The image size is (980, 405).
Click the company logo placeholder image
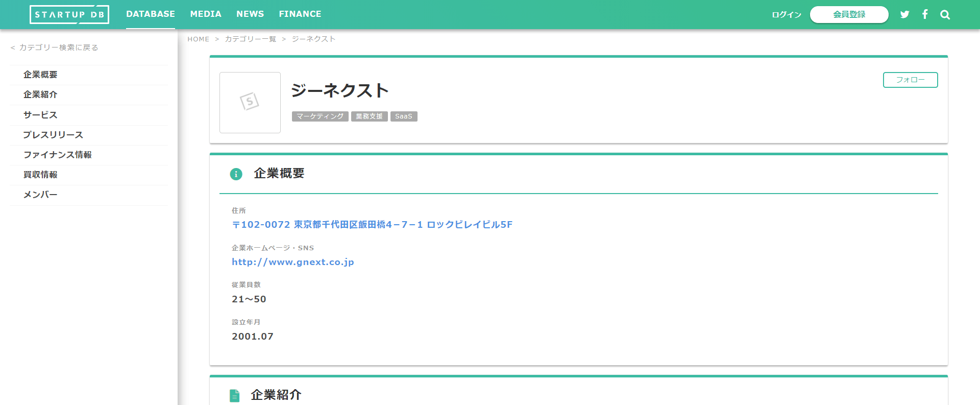coord(250,103)
